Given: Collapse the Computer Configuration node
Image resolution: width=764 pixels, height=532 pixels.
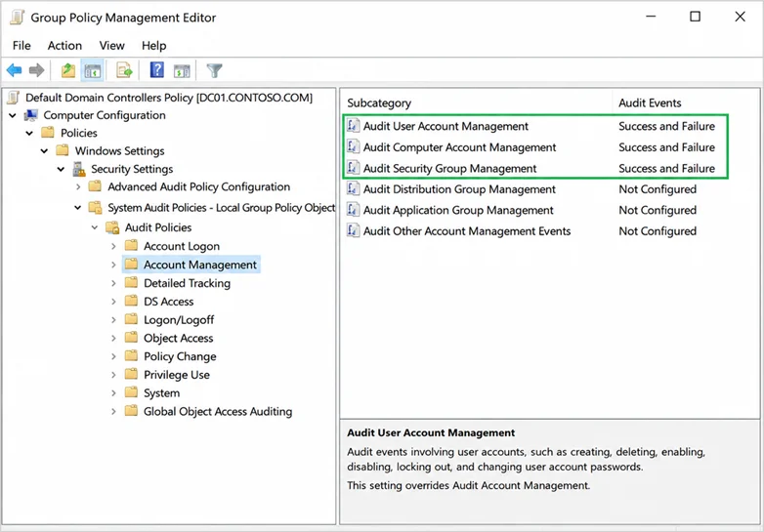Looking at the screenshot, I should pos(13,115).
